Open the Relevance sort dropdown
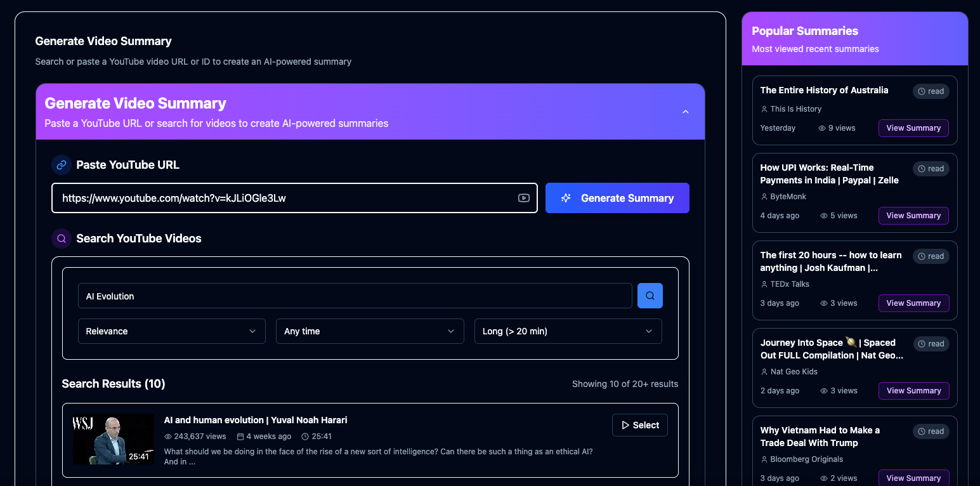 pos(171,331)
